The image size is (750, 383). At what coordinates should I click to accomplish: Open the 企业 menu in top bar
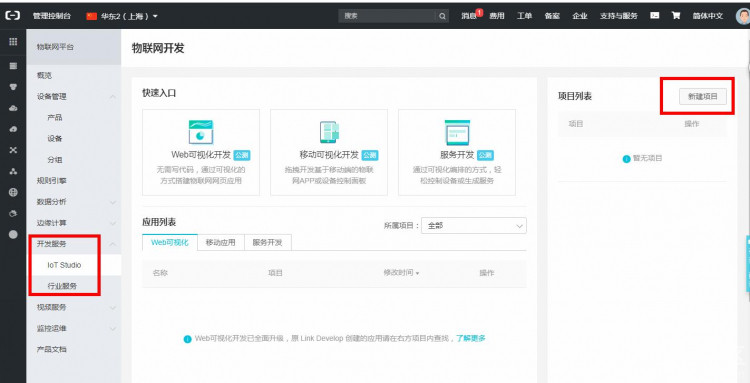(580, 16)
